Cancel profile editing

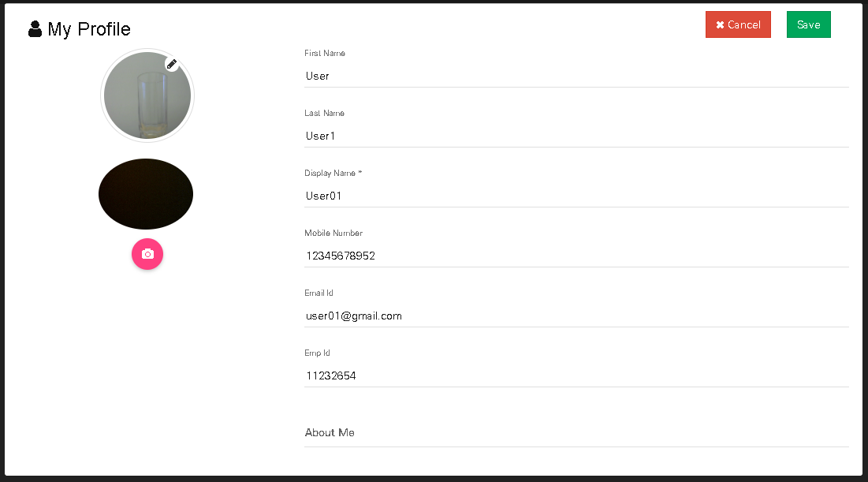coord(738,24)
